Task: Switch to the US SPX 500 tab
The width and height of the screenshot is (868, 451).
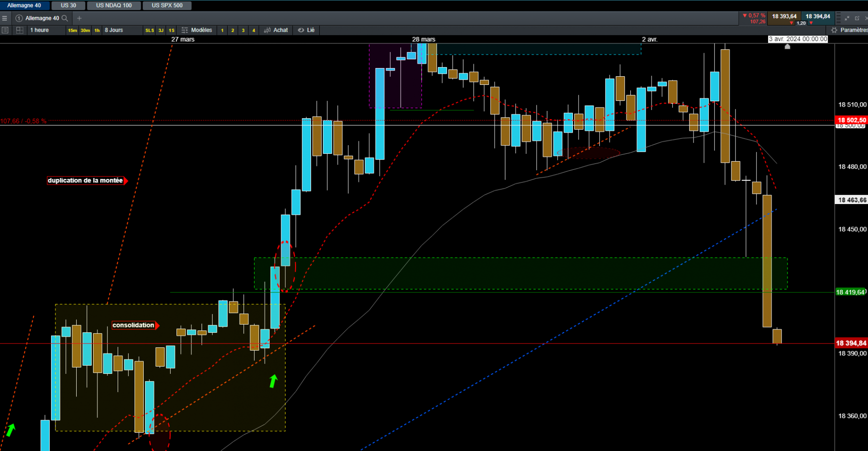Action: click(x=167, y=5)
